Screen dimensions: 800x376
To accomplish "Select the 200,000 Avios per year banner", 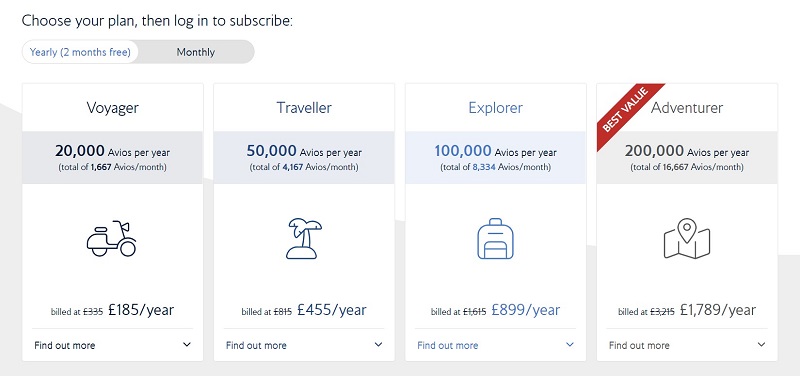I will (x=687, y=158).
